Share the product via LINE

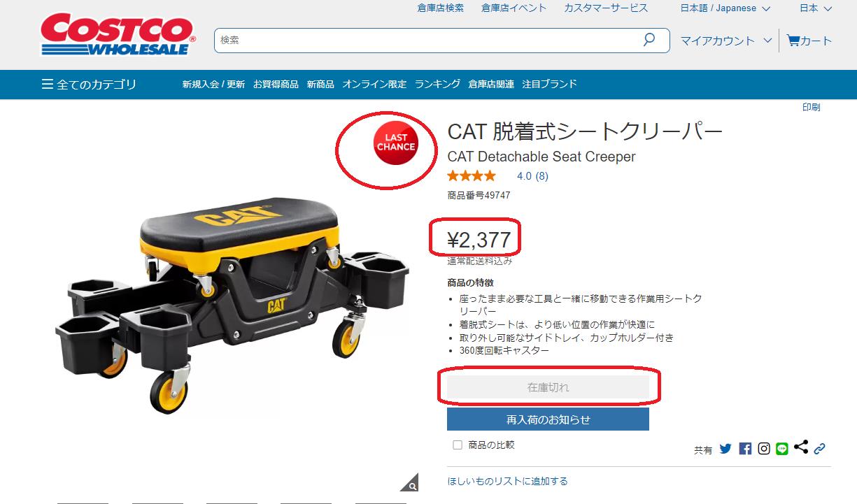(782, 449)
